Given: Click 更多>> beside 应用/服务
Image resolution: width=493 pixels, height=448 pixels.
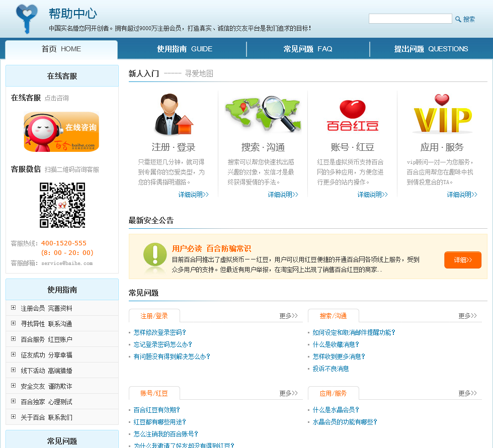Looking at the screenshot, I should tap(467, 393).
